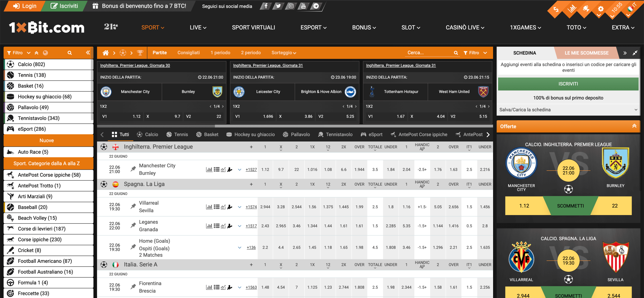
Task: Open the Twitter social media icon
Action: coord(278,6)
